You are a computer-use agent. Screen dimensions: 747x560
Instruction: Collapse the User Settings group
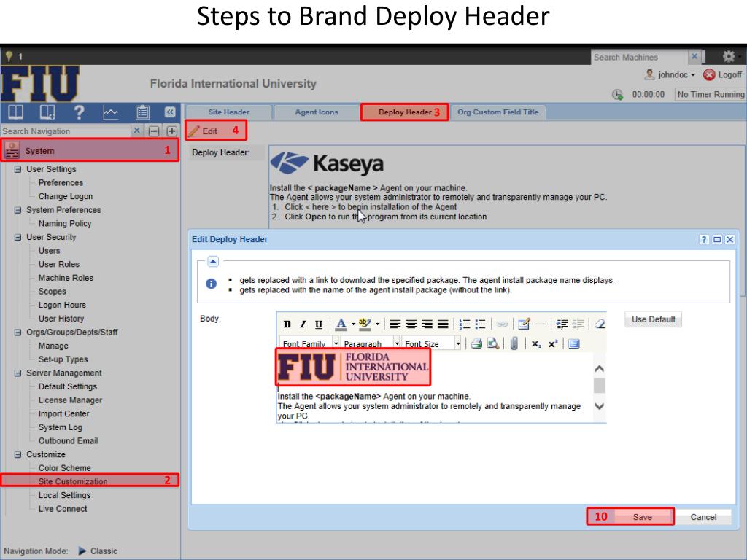click(18, 169)
